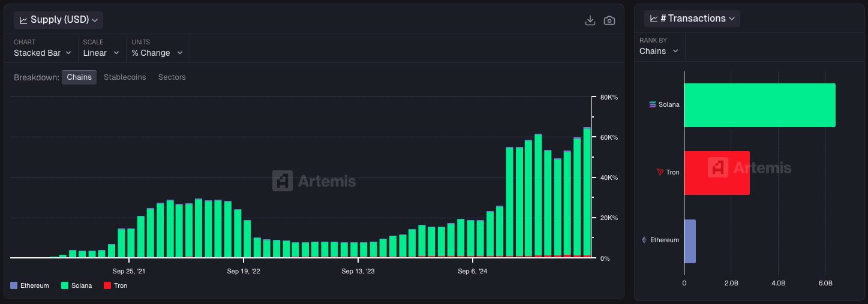
Task: Click the chart icon beside Supply (USD)
Action: click(x=24, y=20)
